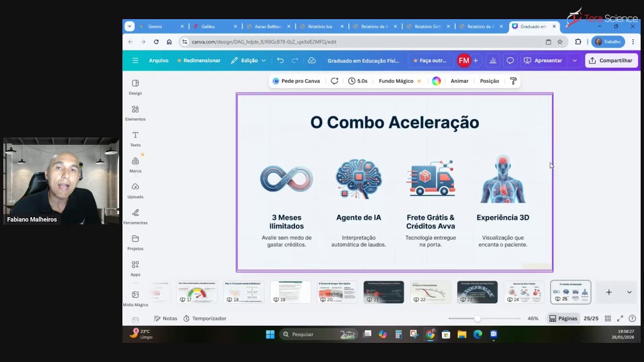Switch to the Gemini browser tab
The image size is (644, 362).
(162, 26)
